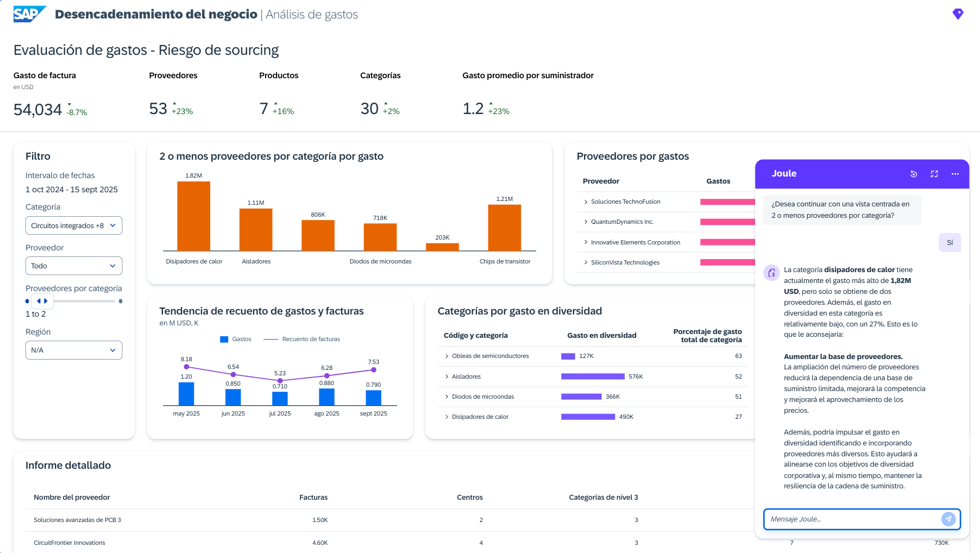Screen dimensions: 980x553
Task: Toggle the Gastos legend item
Action: coord(236,339)
